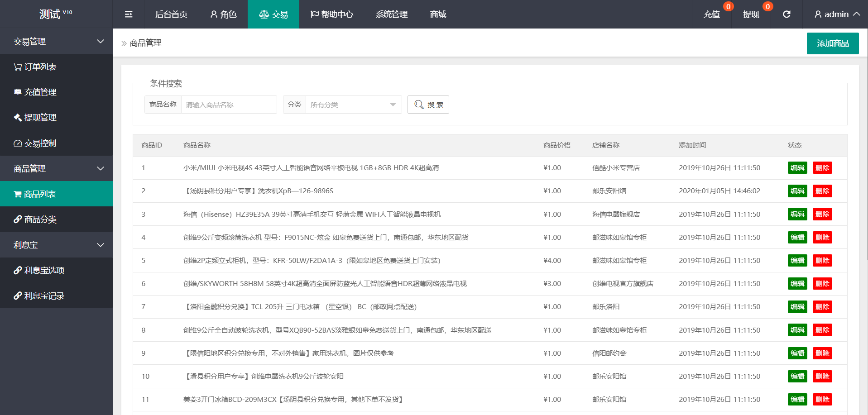Click the 搜索 button
The image size is (868, 415).
[428, 105]
